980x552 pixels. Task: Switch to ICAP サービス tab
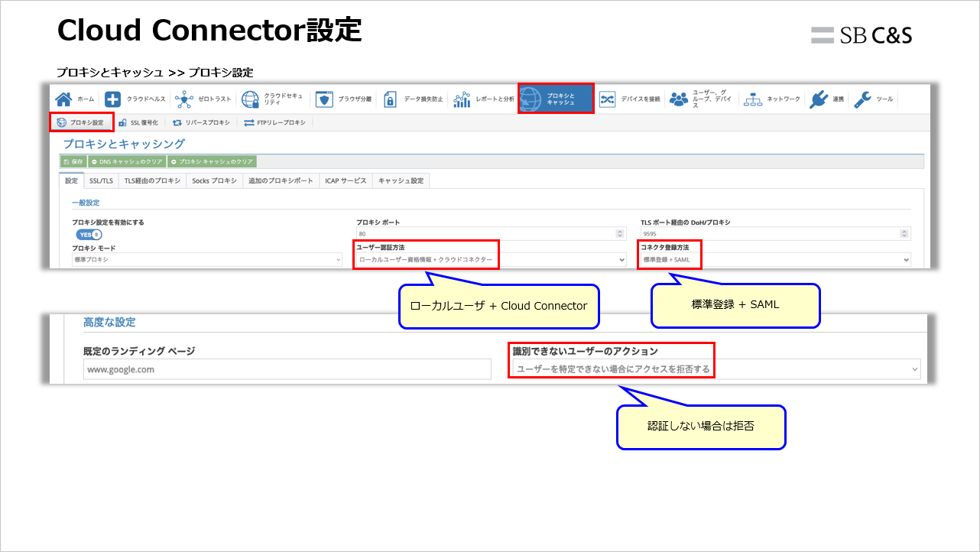click(346, 181)
